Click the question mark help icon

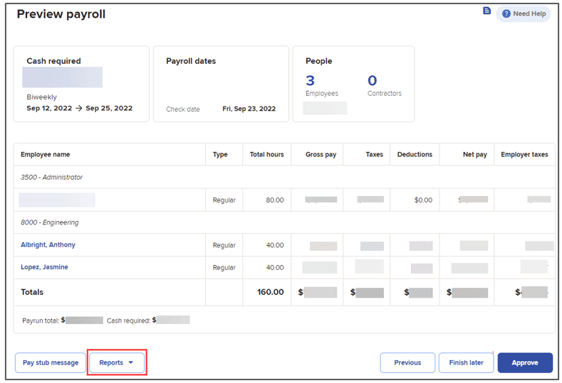pos(506,14)
